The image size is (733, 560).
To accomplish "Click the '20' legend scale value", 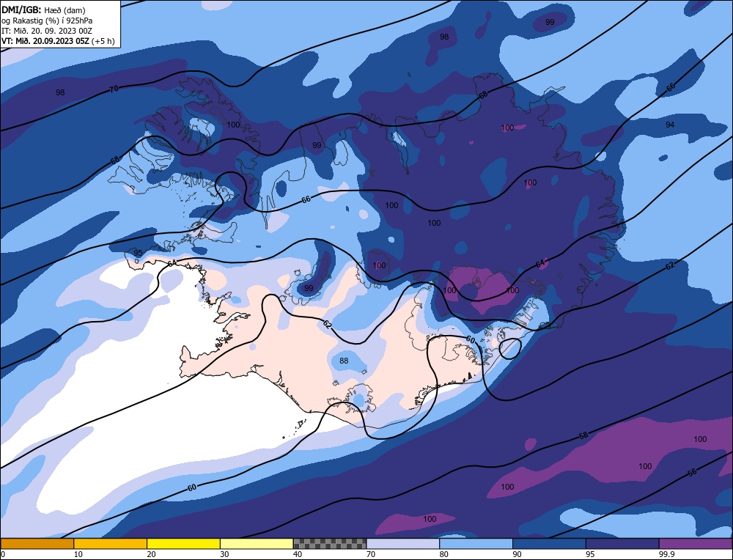I will tap(151, 554).
